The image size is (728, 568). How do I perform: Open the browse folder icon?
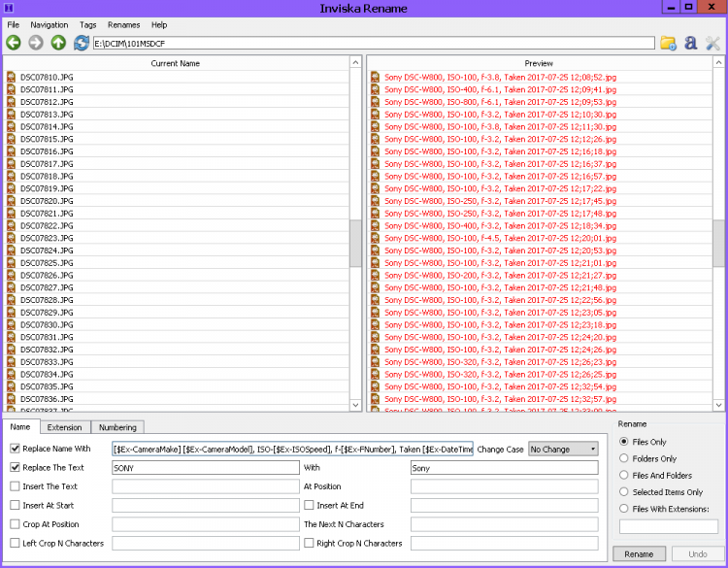point(668,43)
